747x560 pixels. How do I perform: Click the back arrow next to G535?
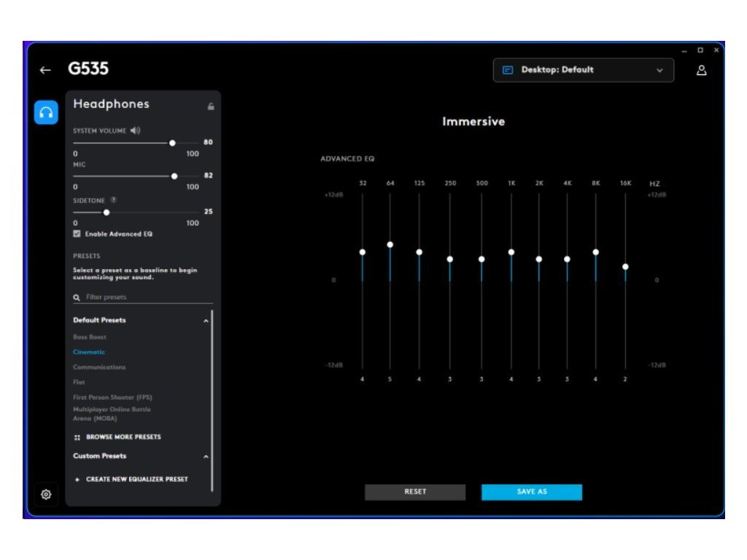tap(45, 71)
